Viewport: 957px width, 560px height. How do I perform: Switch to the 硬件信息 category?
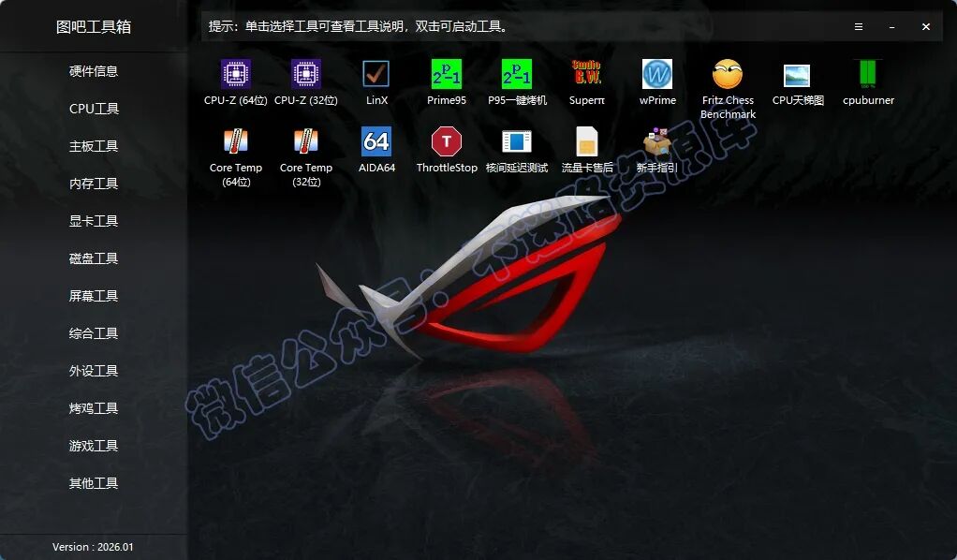(94, 71)
